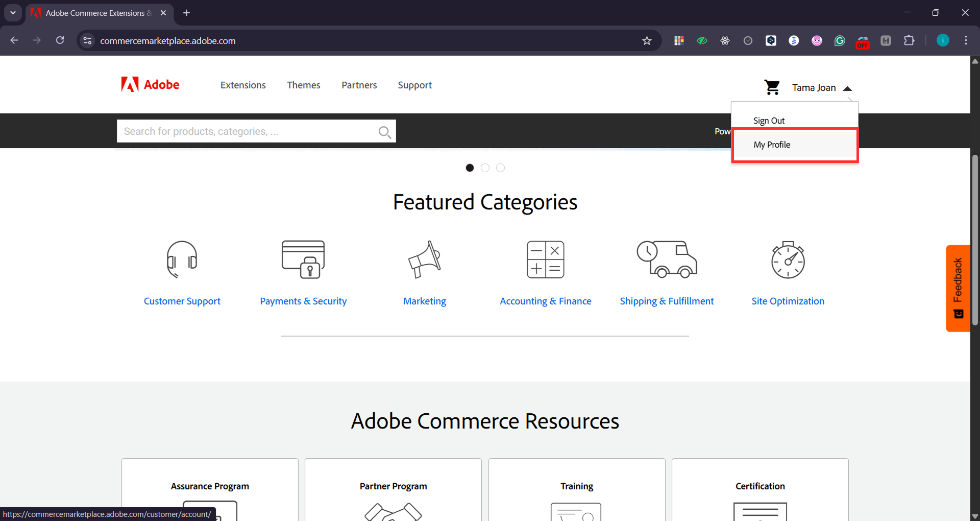
Task: Click the Adobe logo
Action: 150,85
